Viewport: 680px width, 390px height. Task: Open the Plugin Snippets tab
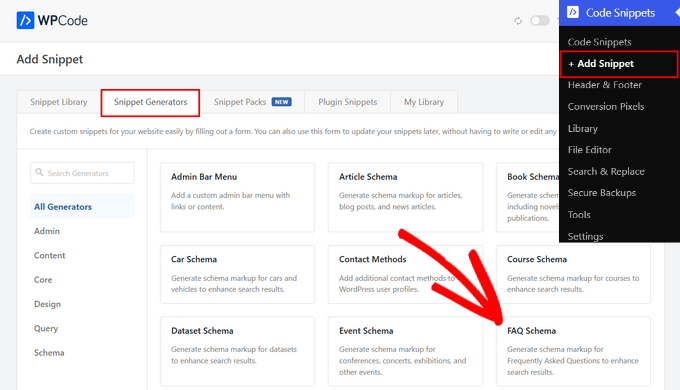(347, 102)
